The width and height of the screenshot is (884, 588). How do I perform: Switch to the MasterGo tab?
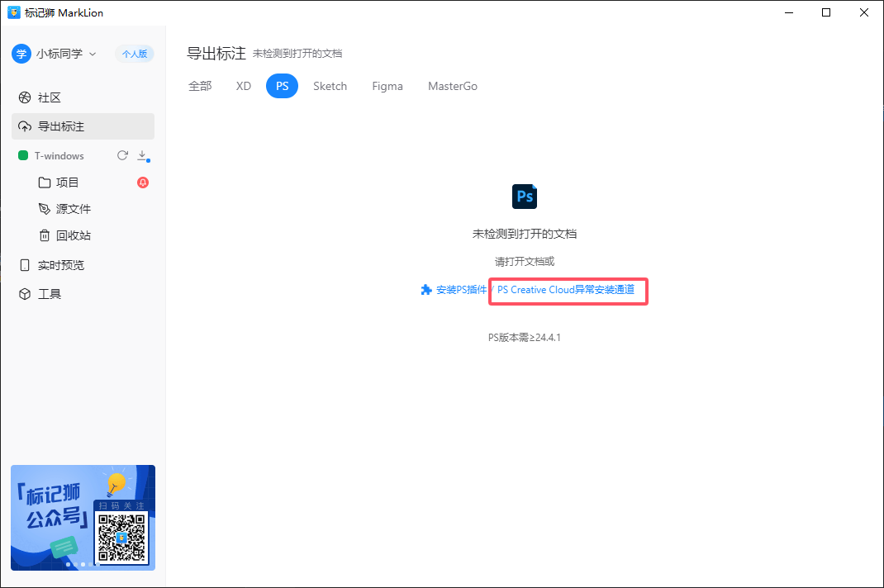click(x=453, y=86)
